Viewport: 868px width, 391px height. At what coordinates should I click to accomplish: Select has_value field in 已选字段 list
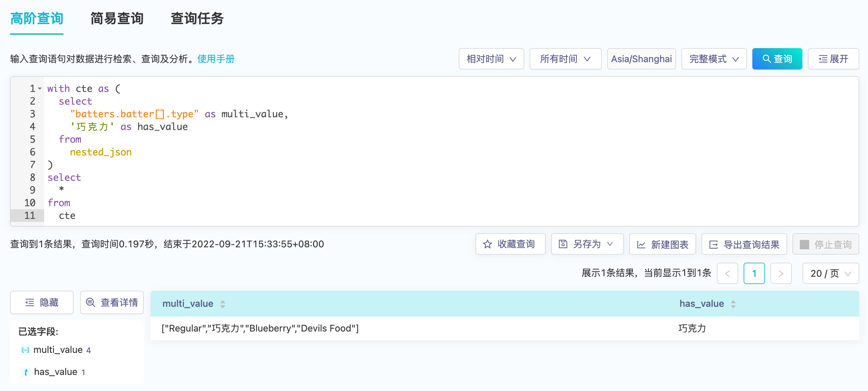[56, 372]
